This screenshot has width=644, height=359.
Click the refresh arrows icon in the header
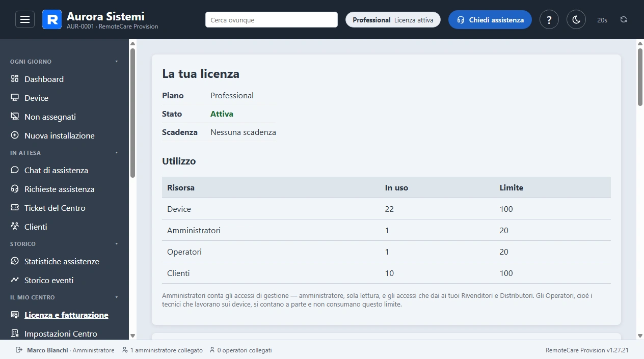coord(624,20)
